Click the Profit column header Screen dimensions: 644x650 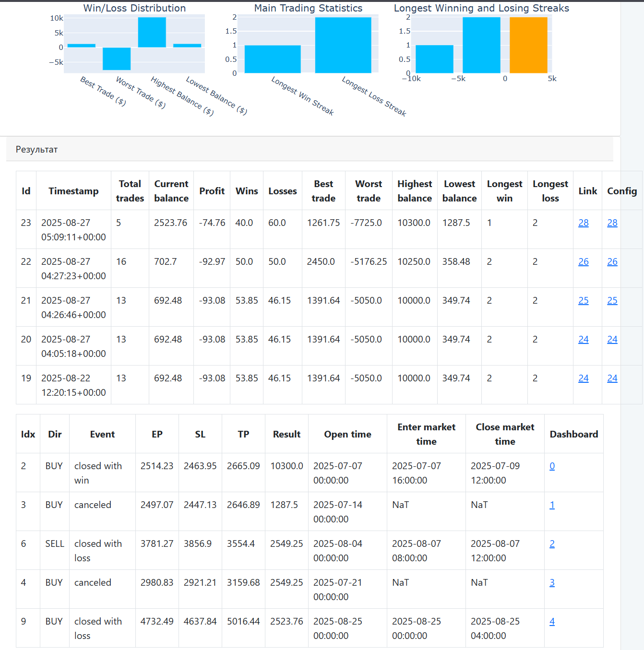[x=212, y=191]
